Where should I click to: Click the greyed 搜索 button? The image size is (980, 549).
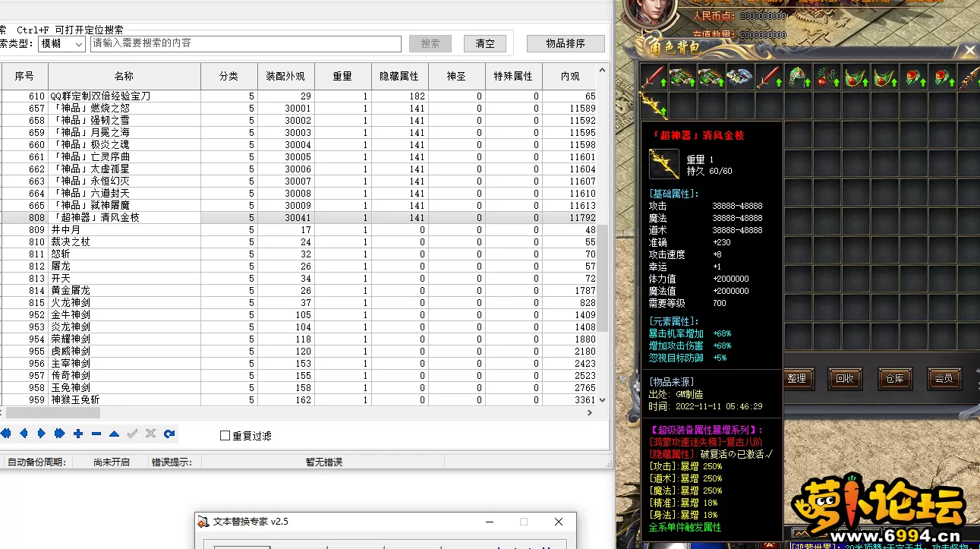coord(430,44)
